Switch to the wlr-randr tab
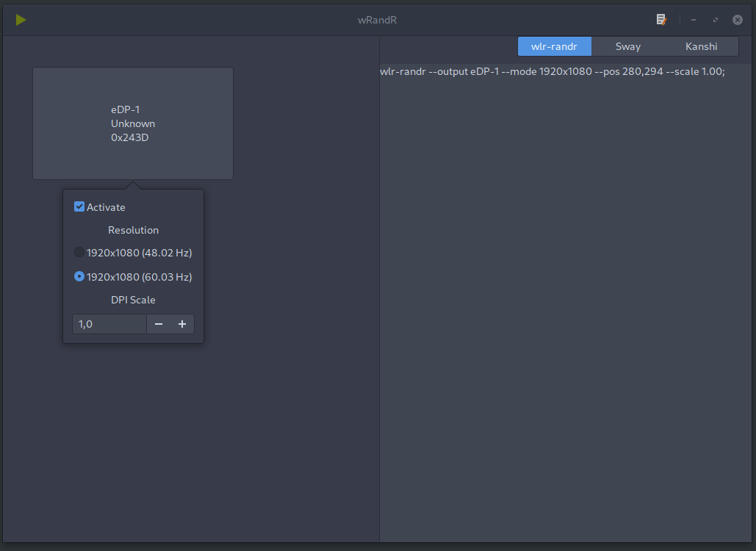Screen dimensions: 756x551 point(555,46)
